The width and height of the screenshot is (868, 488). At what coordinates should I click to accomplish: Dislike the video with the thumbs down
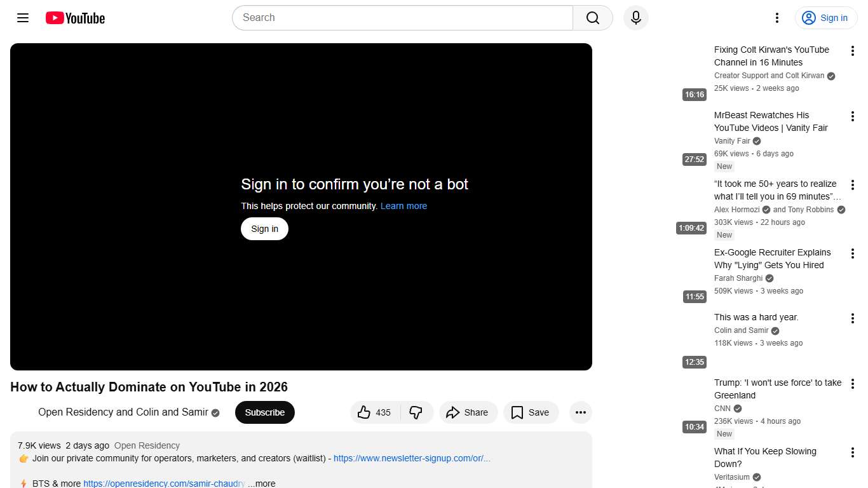tap(417, 412)
